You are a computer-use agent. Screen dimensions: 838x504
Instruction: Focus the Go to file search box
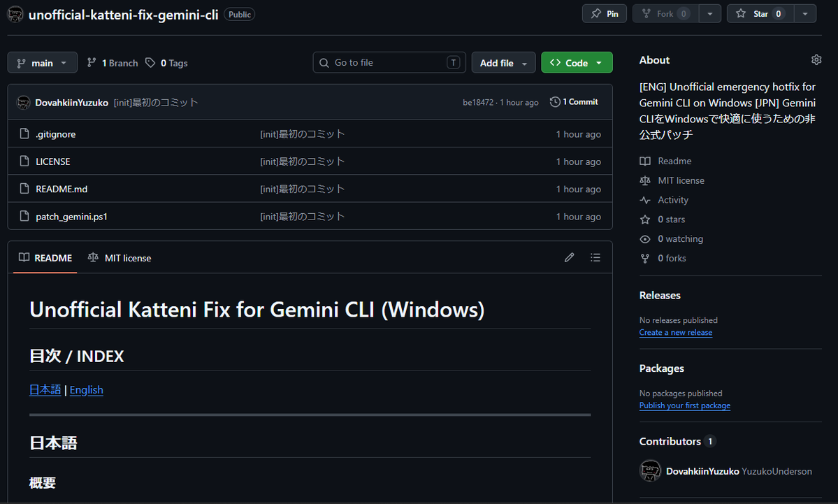pos(389,62)
